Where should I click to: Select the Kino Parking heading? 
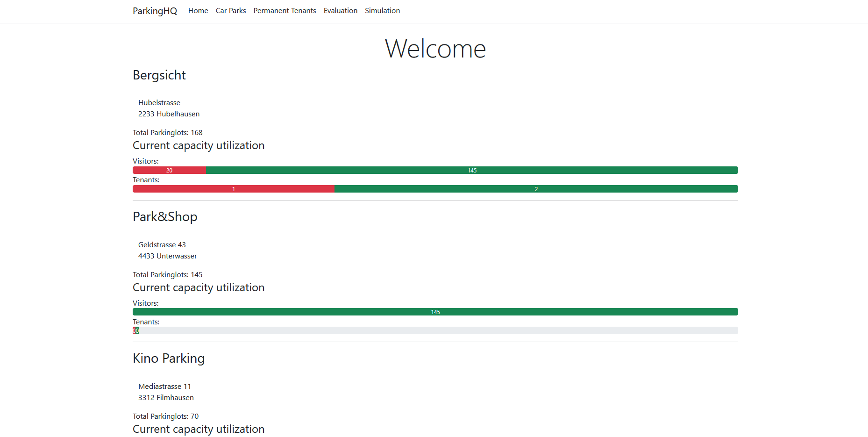click(169, 358)
